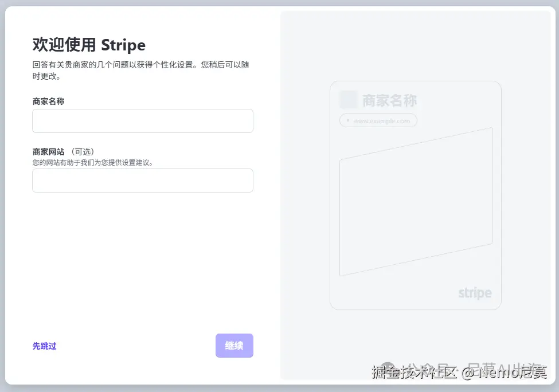Click the website helper text below 商家网站
The height and width of the screenshot is (392, 559).
click(x=92, y=162)
